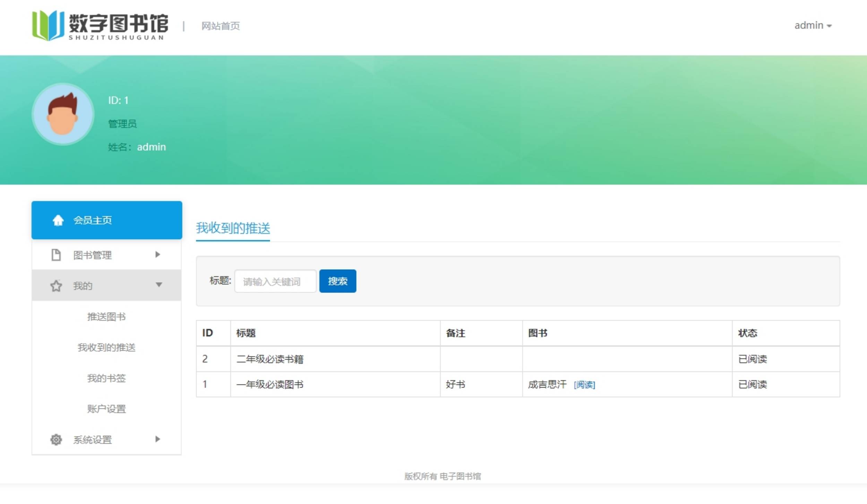The image size is (867, 504).
Task: Click the 我收到的推送 heading tab
Action: pyautogui.click(x=233, y=228)
